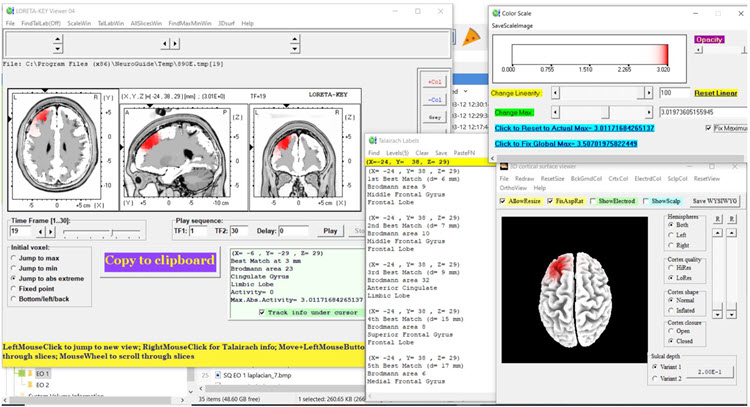Image resolution: width=750 pixels, height=407 pixels.
Task: Click the +Col color button
Action: click(434, 81)
